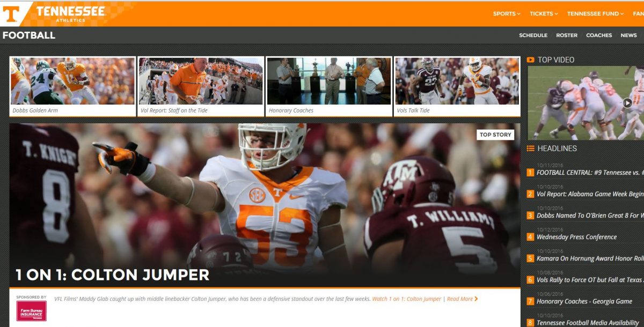Expand the Tennessee Fund dropdown

coord(595,14)
